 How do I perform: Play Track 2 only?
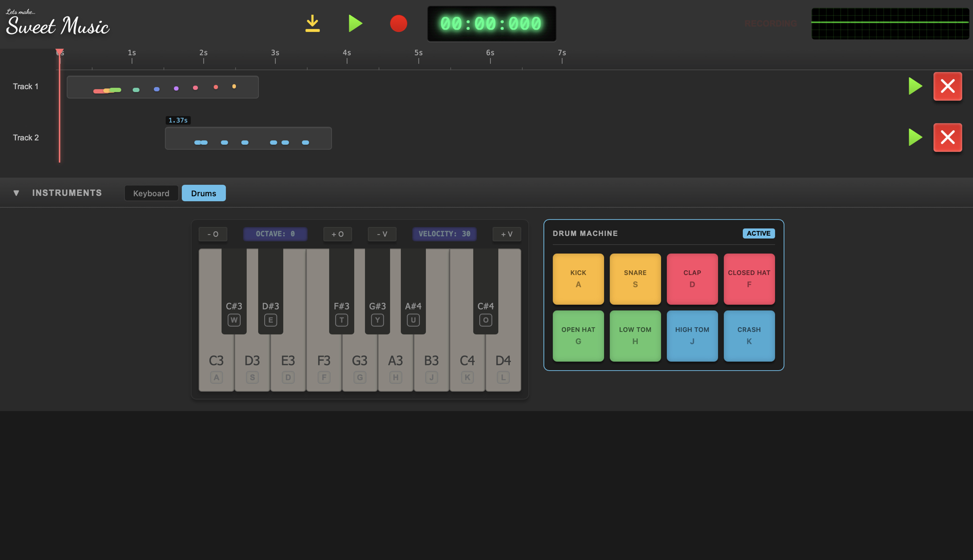915,138
